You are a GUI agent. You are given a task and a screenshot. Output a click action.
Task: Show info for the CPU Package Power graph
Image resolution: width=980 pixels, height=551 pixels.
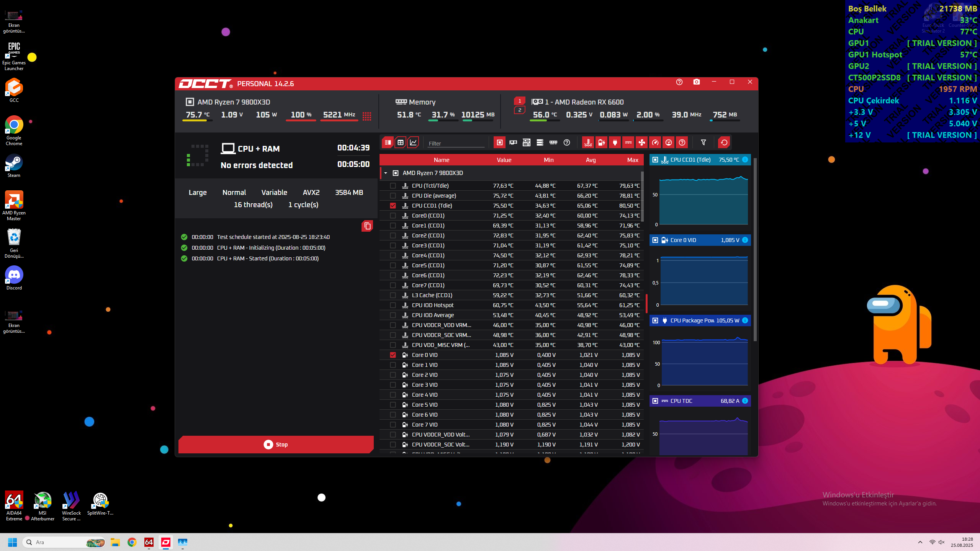coord(745,320)
